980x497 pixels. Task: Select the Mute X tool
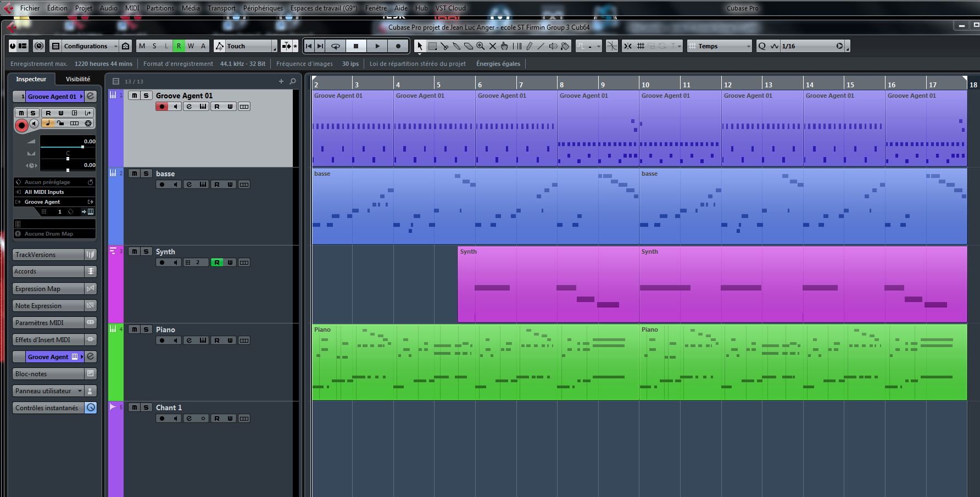pyautogui.click(x=493, y=46)
